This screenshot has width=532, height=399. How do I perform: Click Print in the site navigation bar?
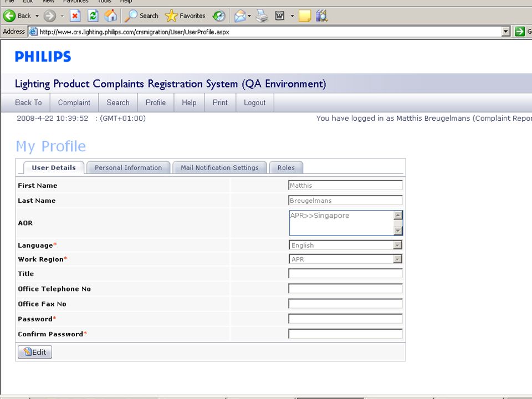[220, 103]
